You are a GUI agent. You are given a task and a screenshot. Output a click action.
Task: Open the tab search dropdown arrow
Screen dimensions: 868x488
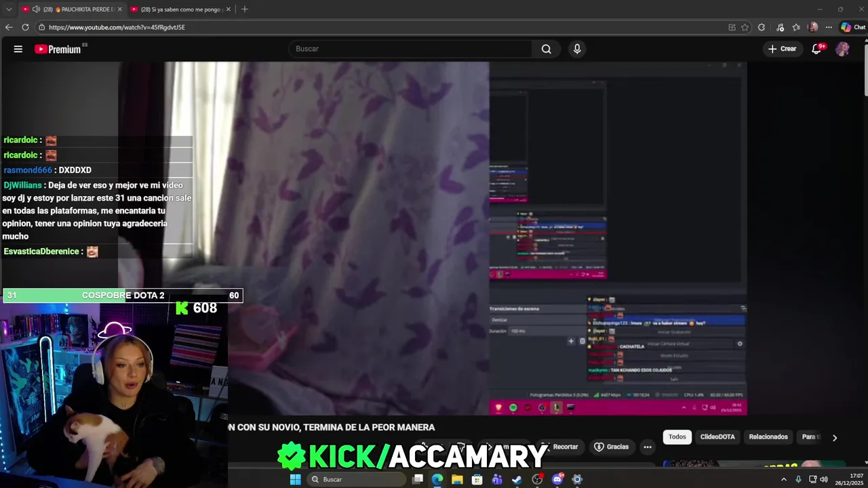click(9, 9)
